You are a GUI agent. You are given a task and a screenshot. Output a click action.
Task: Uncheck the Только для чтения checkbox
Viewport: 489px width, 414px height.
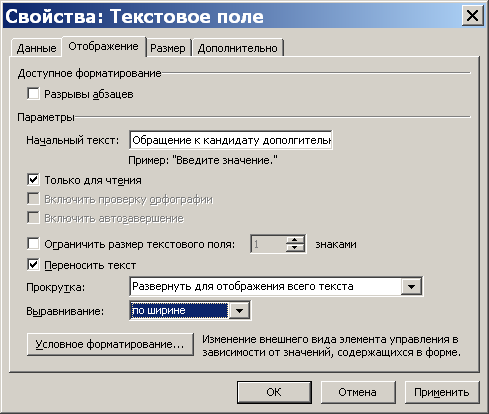click(33, 180)
